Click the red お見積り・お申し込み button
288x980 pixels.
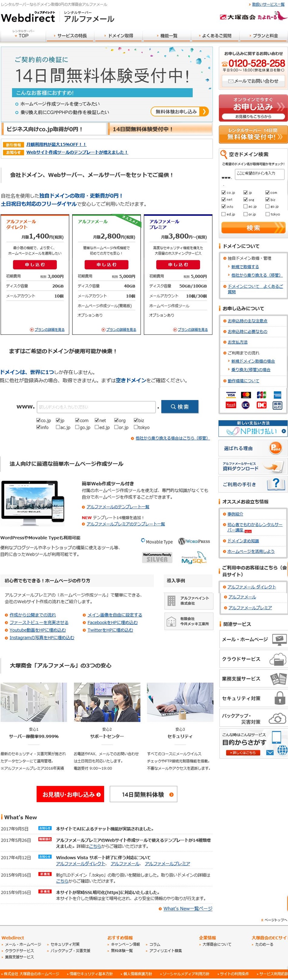[x=70, y=794]
